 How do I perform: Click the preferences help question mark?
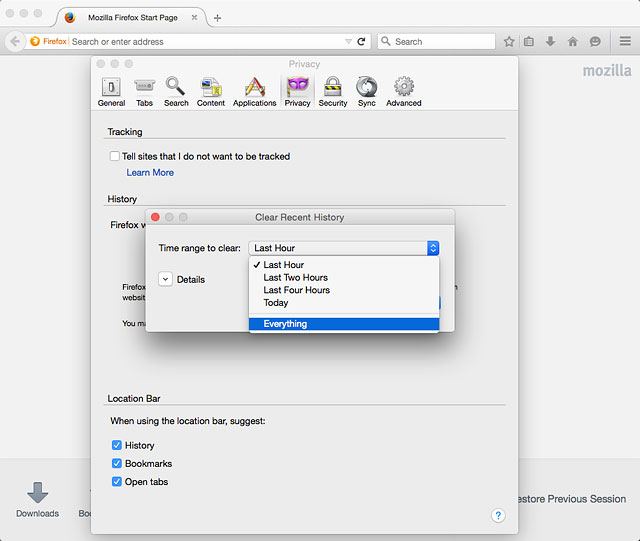tap(498, 515)
